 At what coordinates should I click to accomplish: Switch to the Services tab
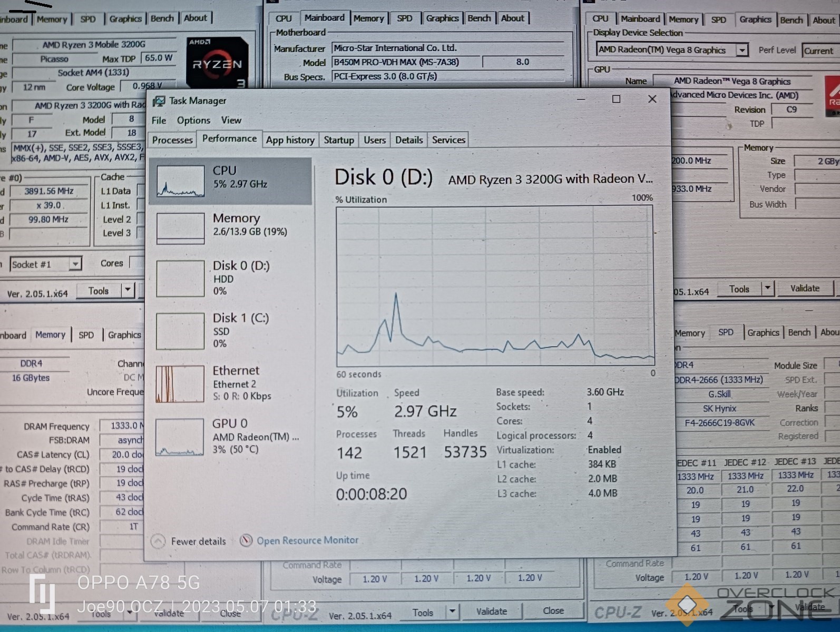pos(448,140)
